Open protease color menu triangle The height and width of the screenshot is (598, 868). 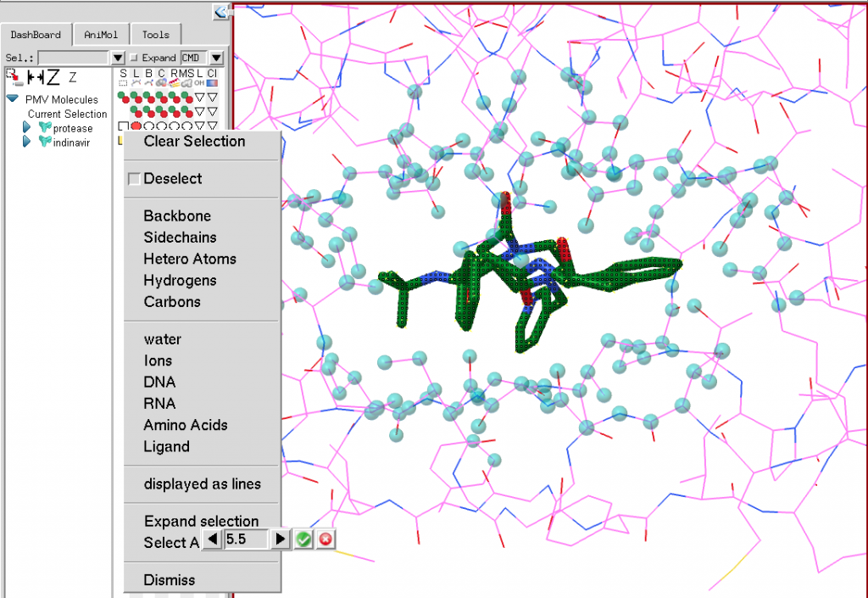(212, 126)
